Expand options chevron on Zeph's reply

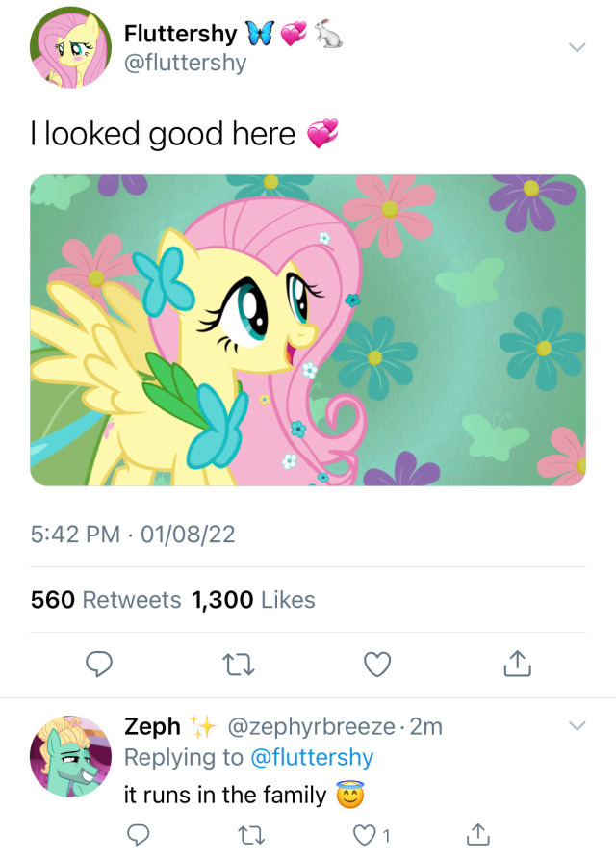(x=577, y=725)
